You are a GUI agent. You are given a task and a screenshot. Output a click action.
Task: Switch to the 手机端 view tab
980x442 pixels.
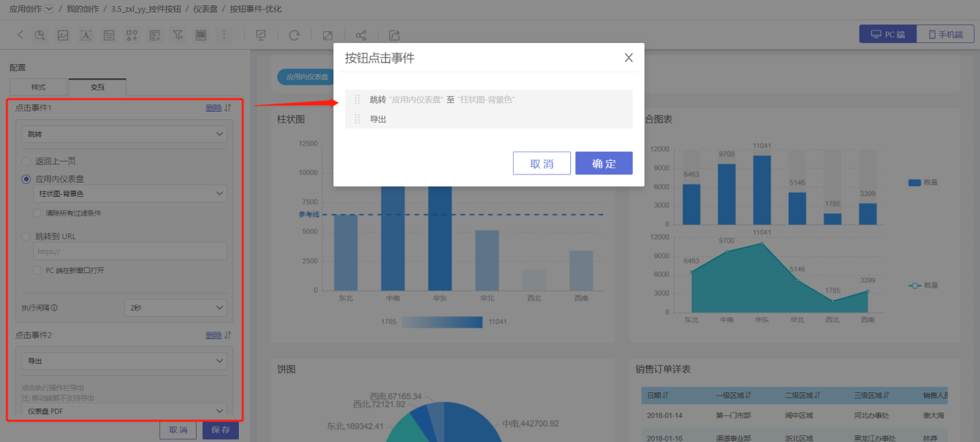(945, 34)
